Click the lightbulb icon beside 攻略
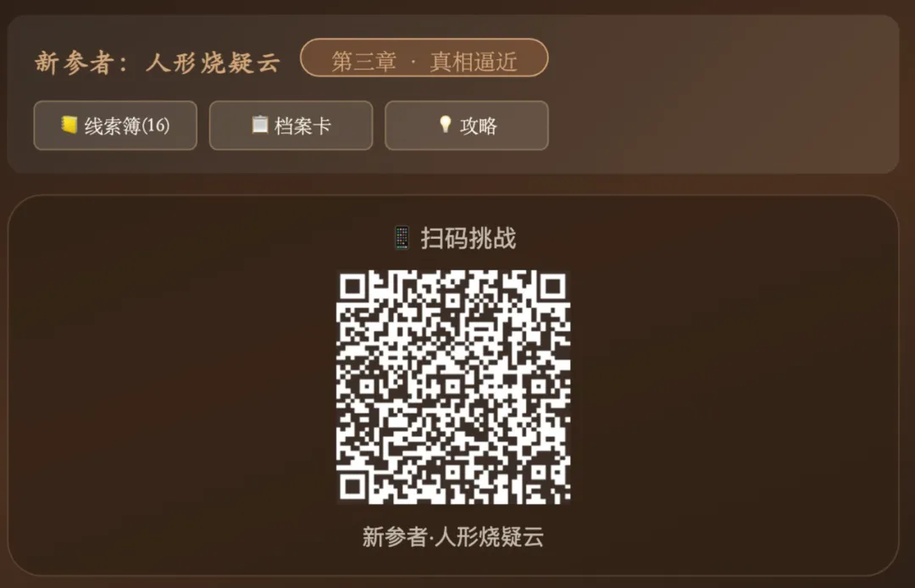 click(446, 125)
